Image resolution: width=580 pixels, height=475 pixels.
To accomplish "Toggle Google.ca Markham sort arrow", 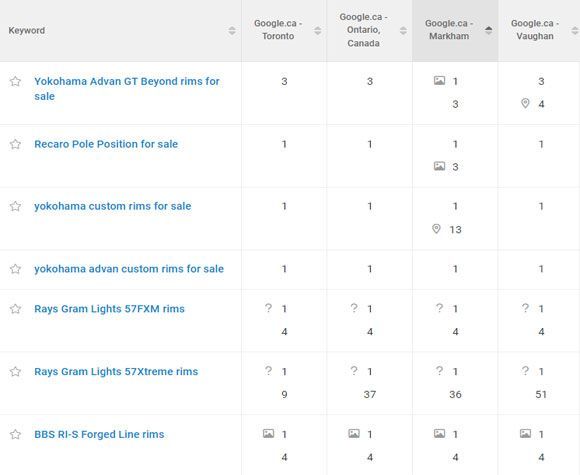I will [489, 31].
